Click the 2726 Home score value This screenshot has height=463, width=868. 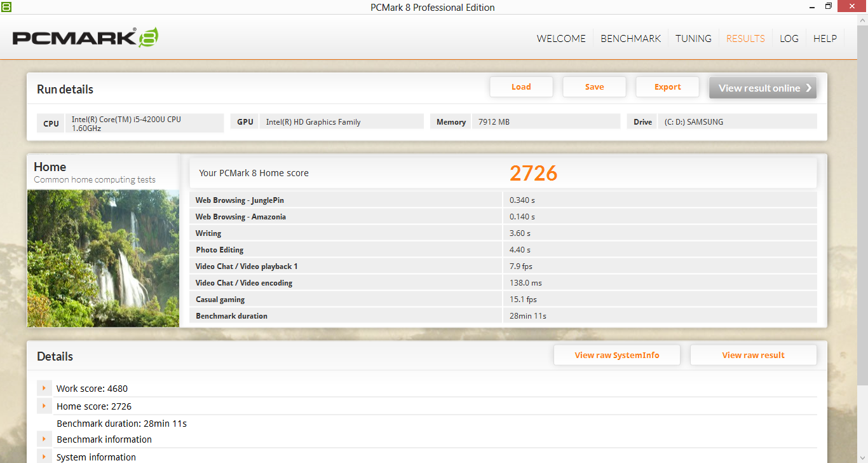pyautogui.click(x=533, y=173)
